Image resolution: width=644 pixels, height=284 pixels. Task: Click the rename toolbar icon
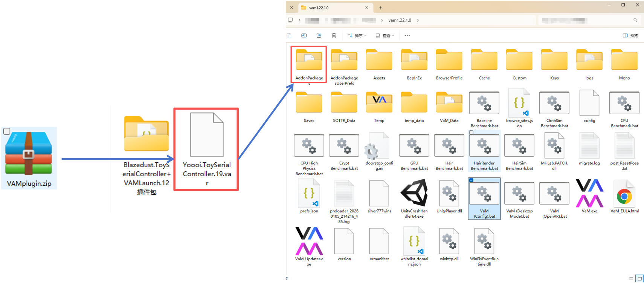click(x=304, y=35)
